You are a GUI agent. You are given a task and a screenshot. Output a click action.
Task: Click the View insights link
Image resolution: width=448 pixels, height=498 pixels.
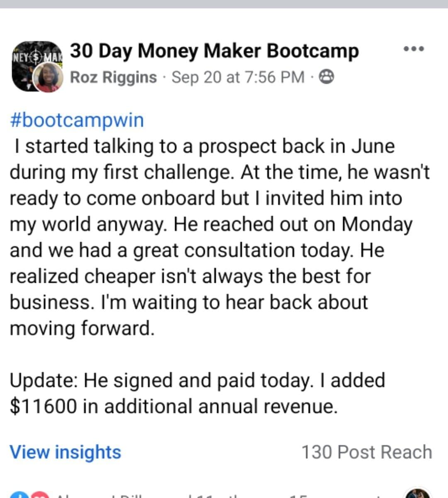tap(66, 452)
